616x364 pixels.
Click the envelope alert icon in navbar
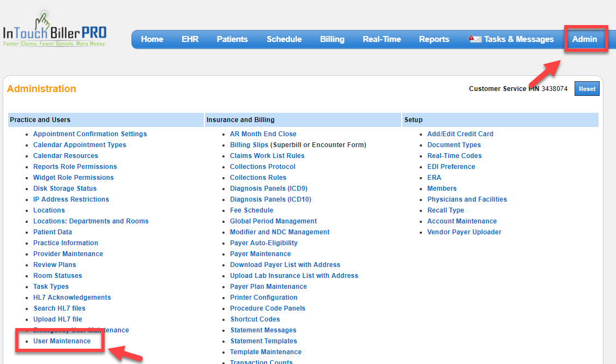tap(475, 39)
